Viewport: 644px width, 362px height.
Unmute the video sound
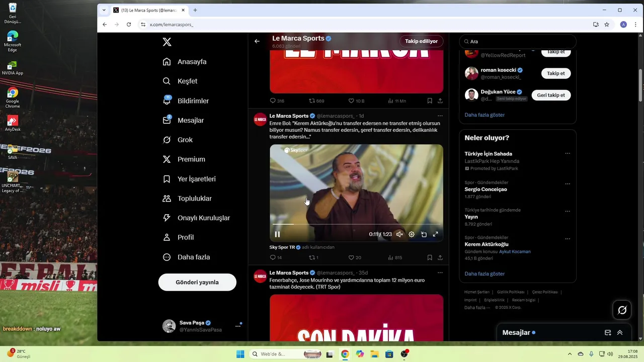pyautogui.click(x=399, y=234)
